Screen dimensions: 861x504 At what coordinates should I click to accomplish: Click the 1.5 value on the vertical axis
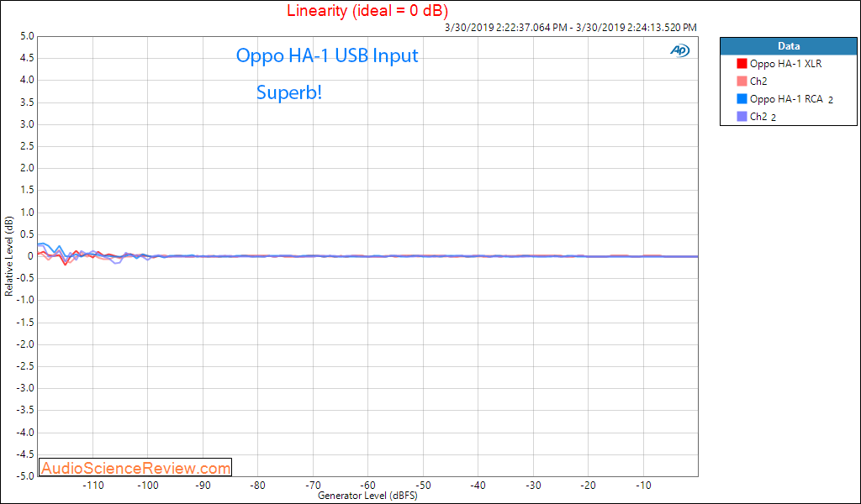pyautogui.click(x=27, y=191)
